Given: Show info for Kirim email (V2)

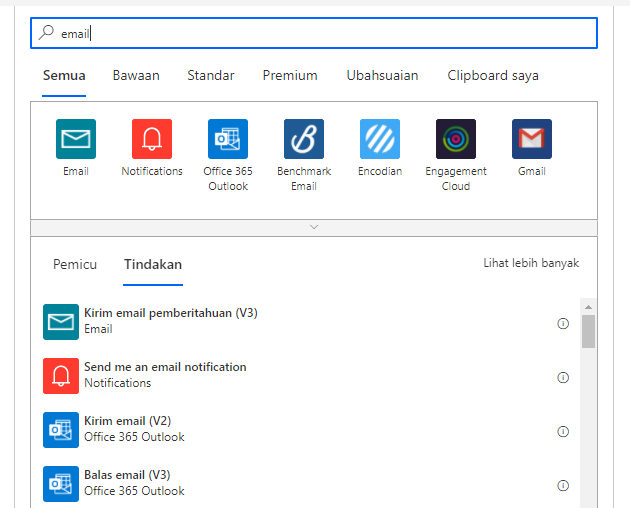Looking at the screenshot, I should click(563, 431).
